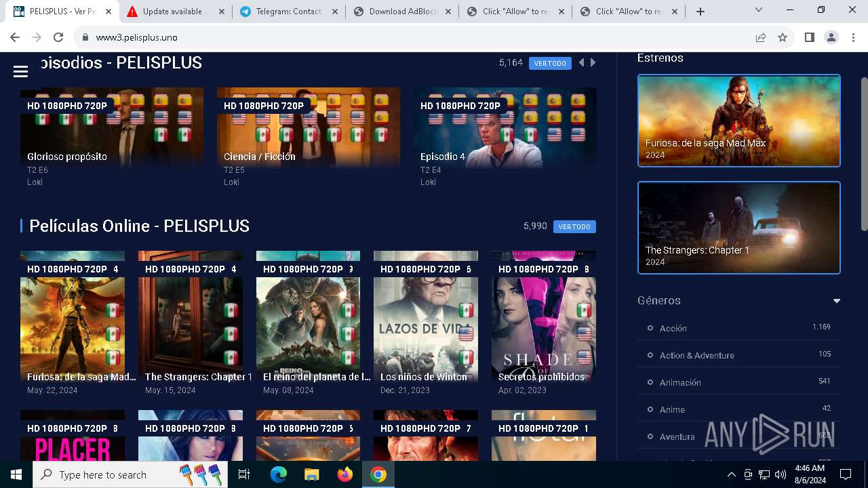This screenshot has width=868, height=488.
Task: Open the Windows Start button
Action: pos(16,474)
